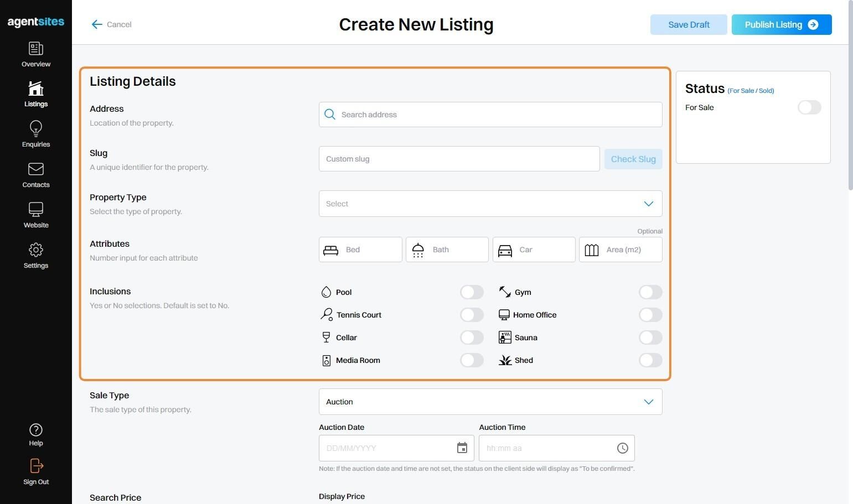The width and height of the screenshot is (853, 504).
Task: Turn on the For Sale status toggle
Action: click(809, 107)
